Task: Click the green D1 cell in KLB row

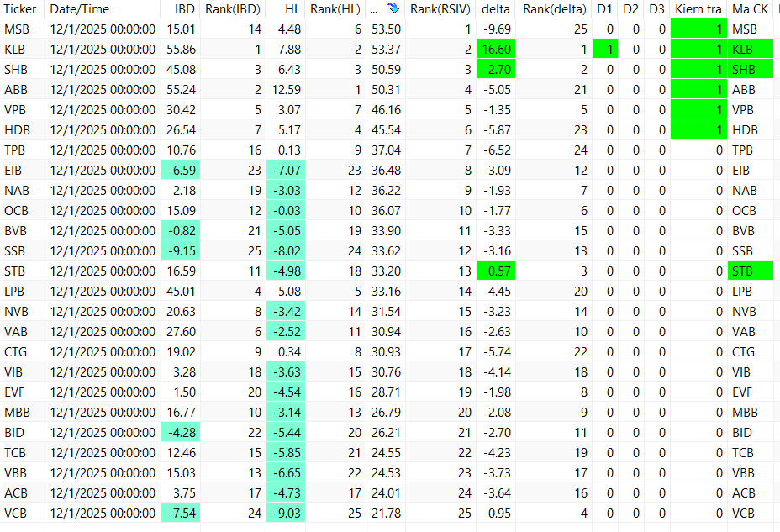Action: pos(605,50)
